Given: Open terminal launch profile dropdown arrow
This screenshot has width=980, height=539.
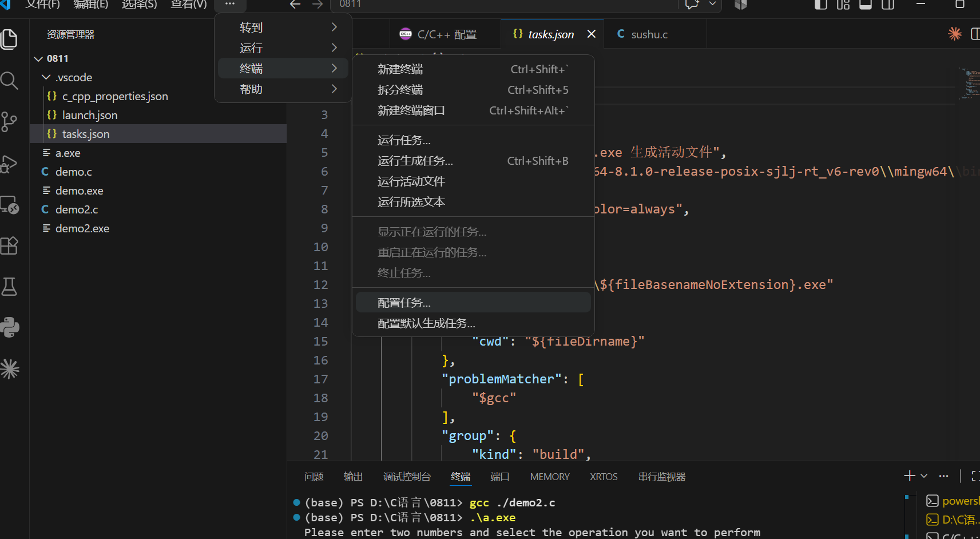Looking at the screenshot, I should click(924, 476).
